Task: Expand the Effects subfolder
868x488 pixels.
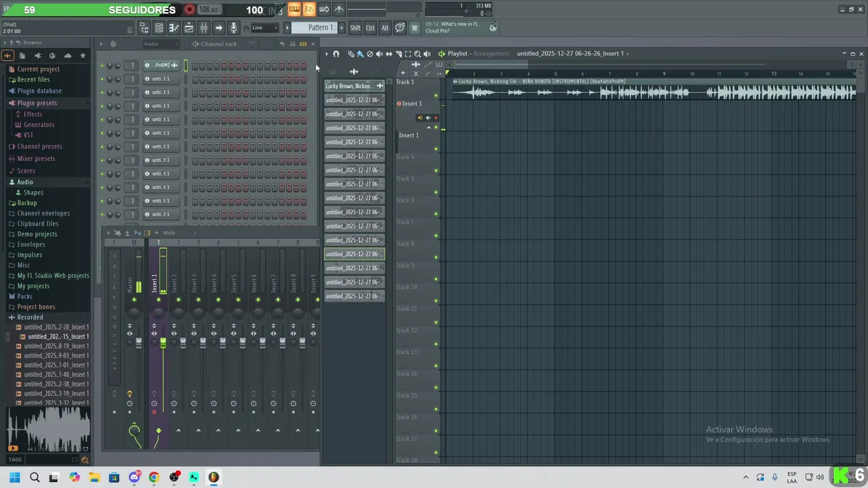Action: (x=33, y=115)
